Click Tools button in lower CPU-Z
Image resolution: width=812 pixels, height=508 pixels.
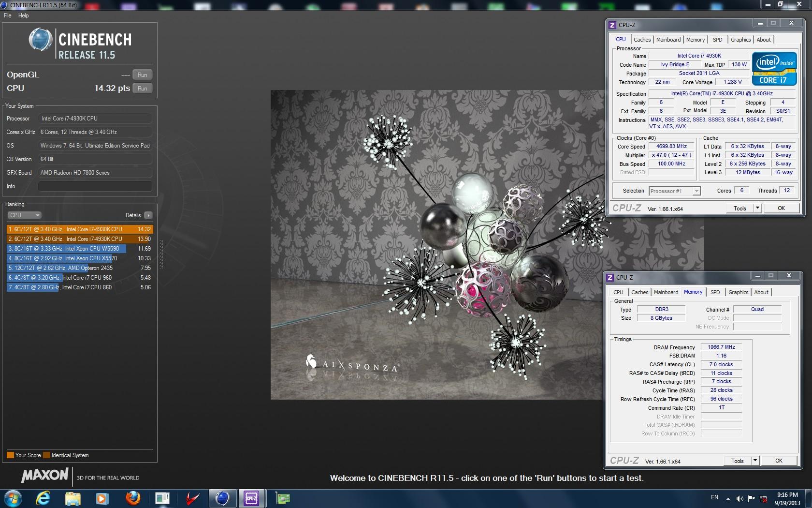pos(737,461)
